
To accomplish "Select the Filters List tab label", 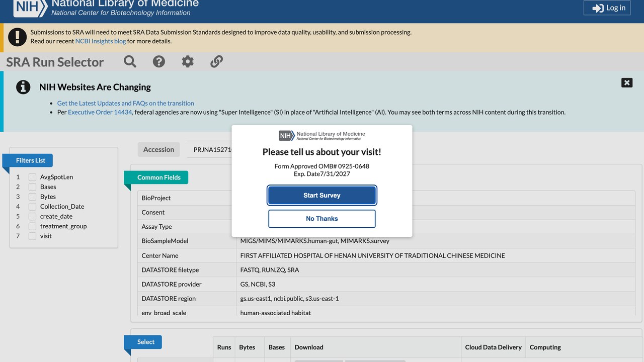I will pos(31,160).
